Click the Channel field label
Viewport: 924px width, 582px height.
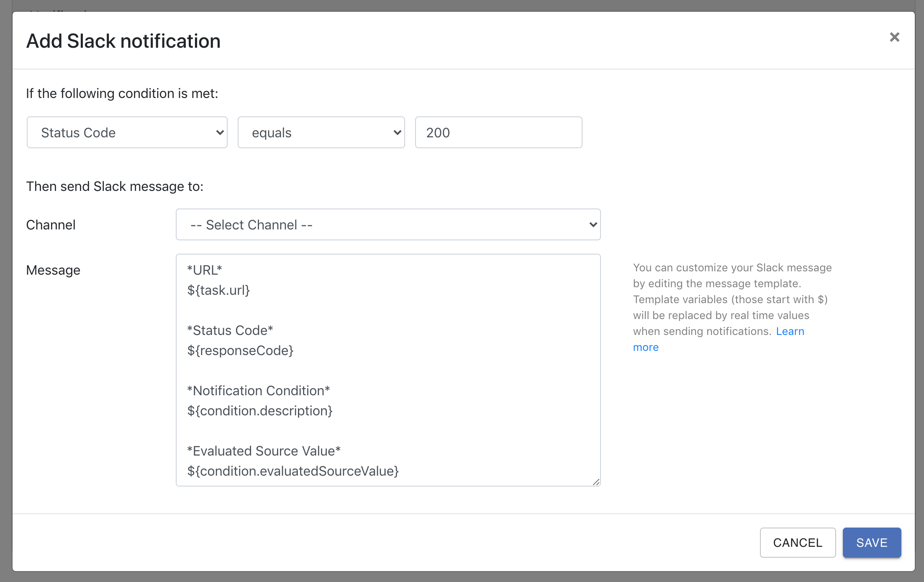point(51,225)
